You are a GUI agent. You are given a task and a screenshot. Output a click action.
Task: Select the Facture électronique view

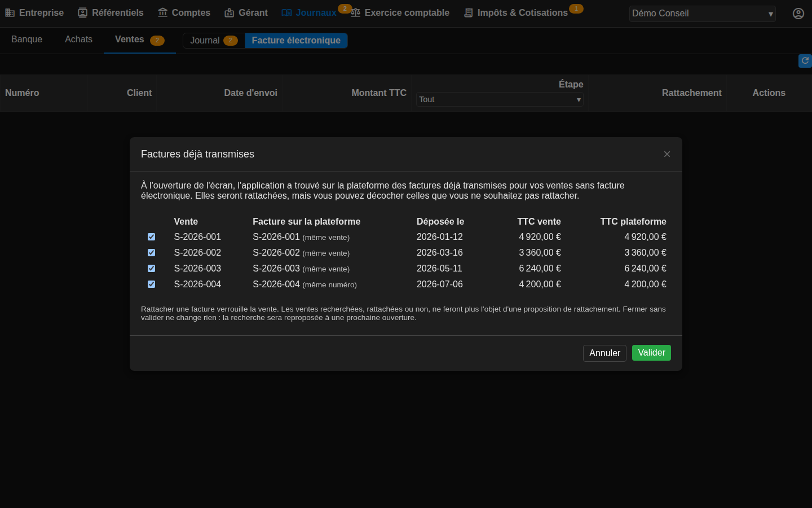tap(296, 41)
